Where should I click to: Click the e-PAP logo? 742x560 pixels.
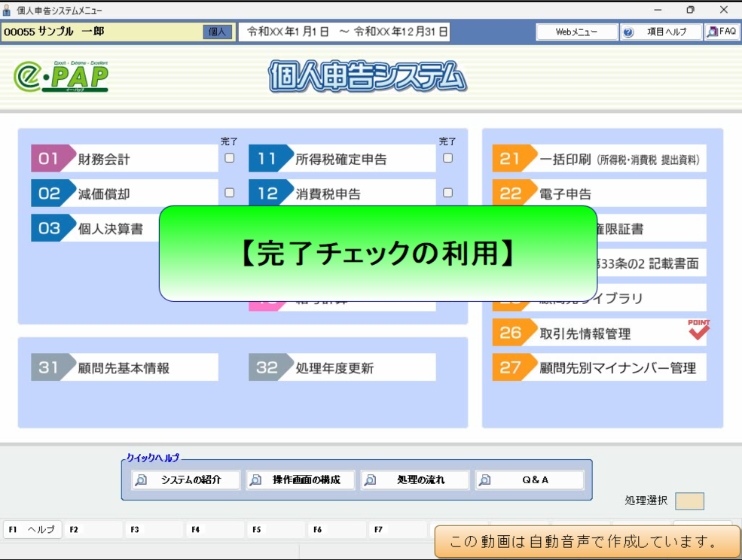61,76
